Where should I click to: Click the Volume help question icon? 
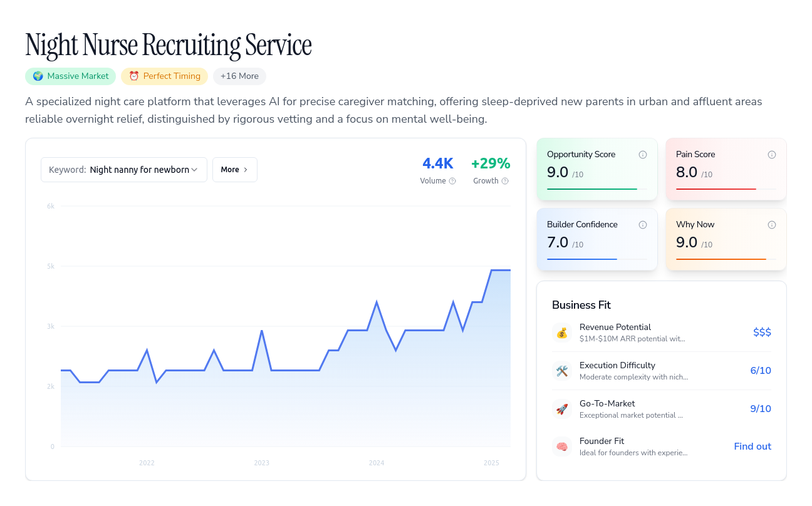click(452, 181)
